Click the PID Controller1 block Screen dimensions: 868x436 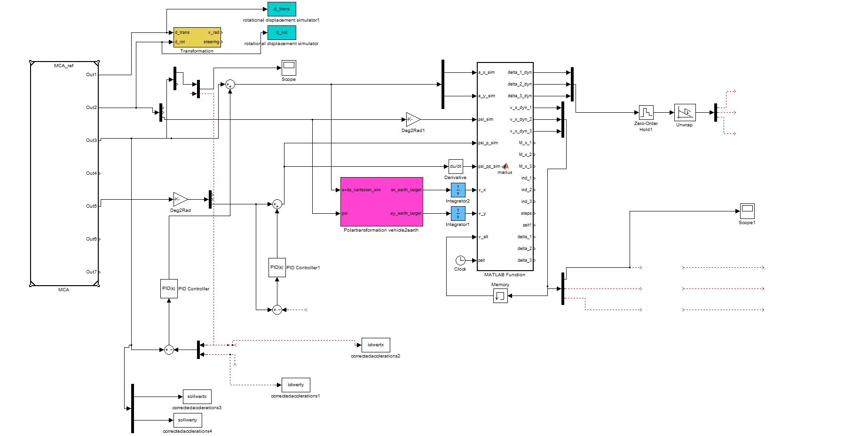pos(277,267)
